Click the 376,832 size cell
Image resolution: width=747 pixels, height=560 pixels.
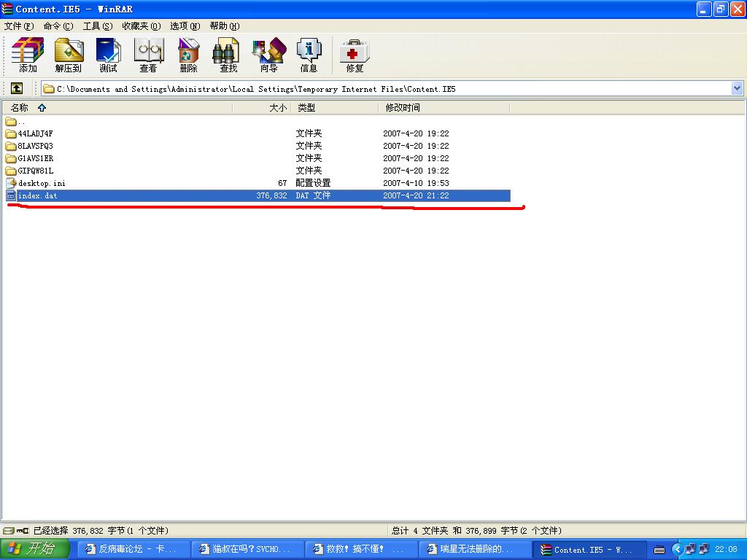[271, 195]
